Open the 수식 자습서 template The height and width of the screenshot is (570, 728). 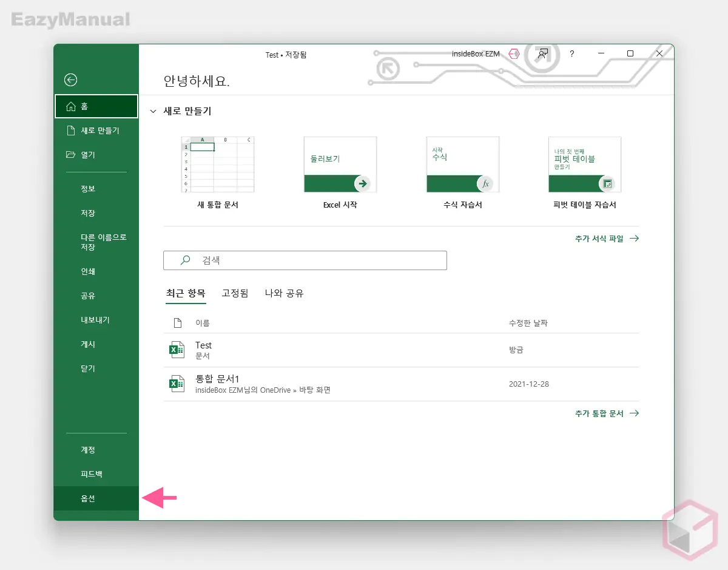tap(463, 173)
